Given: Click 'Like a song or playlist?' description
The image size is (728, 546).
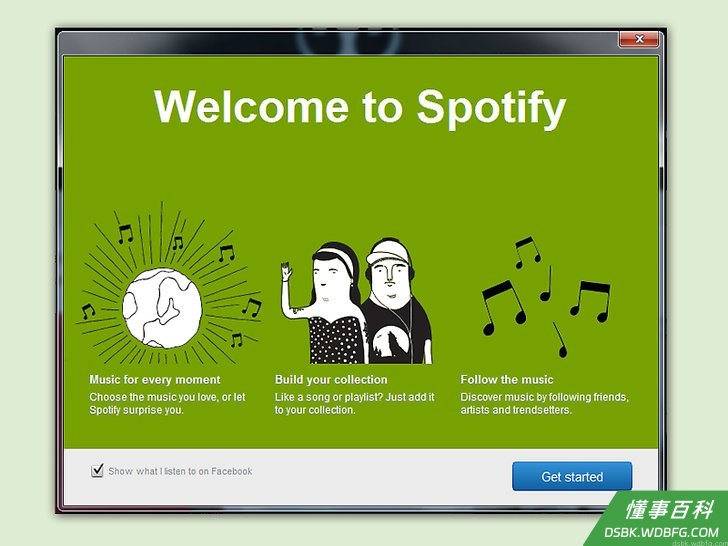Looking at the screenshot, I should tap(355, 403).
